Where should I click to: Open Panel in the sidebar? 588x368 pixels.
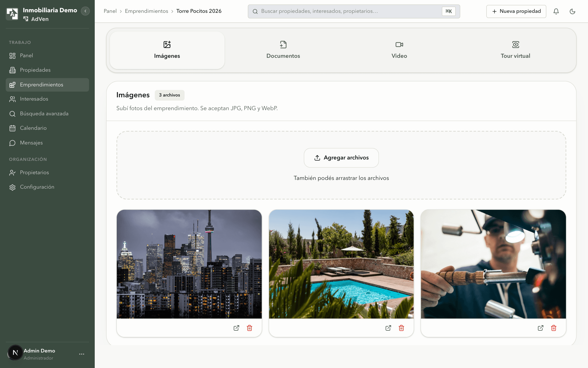pyautogui.click(x=47, y=56)
